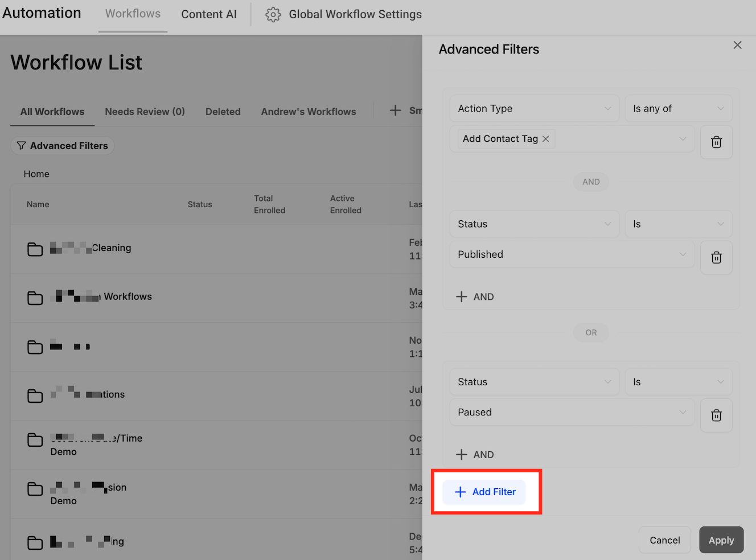Click the plus icon next to the Andrew's Workflows tab

coord(395,110)
